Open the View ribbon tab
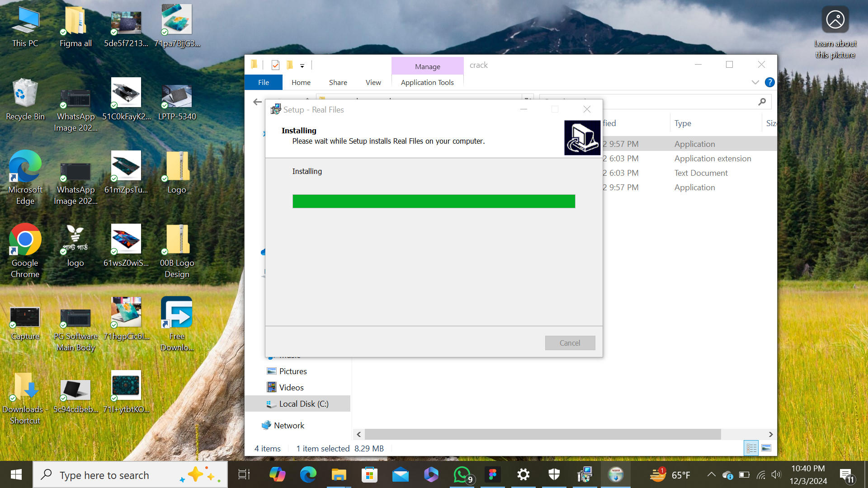The image size is (868, 488). click(x=373, y=82)
